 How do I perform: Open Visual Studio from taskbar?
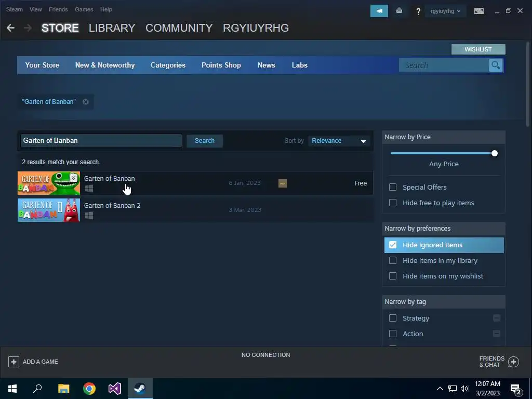115,389
